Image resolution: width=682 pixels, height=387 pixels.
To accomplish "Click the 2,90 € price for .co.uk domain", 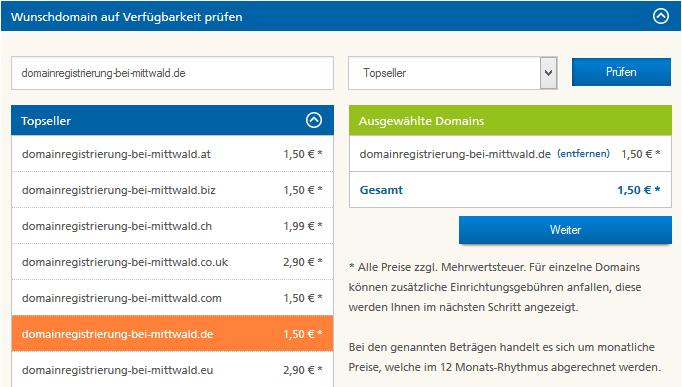I will (x=303, y=262).
